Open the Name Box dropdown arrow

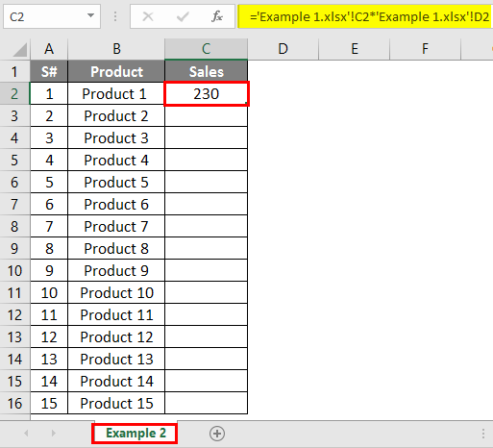pos(90,15)
